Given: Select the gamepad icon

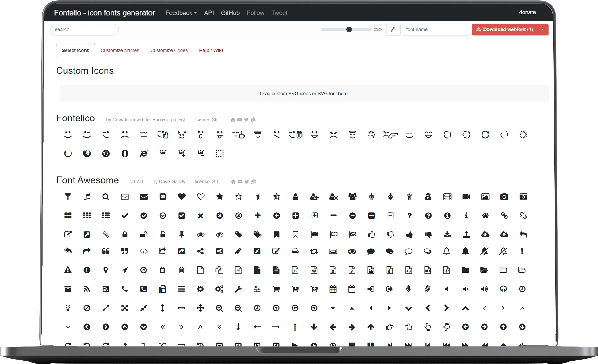Looking at the screenshot, I should tap(352, 251).
